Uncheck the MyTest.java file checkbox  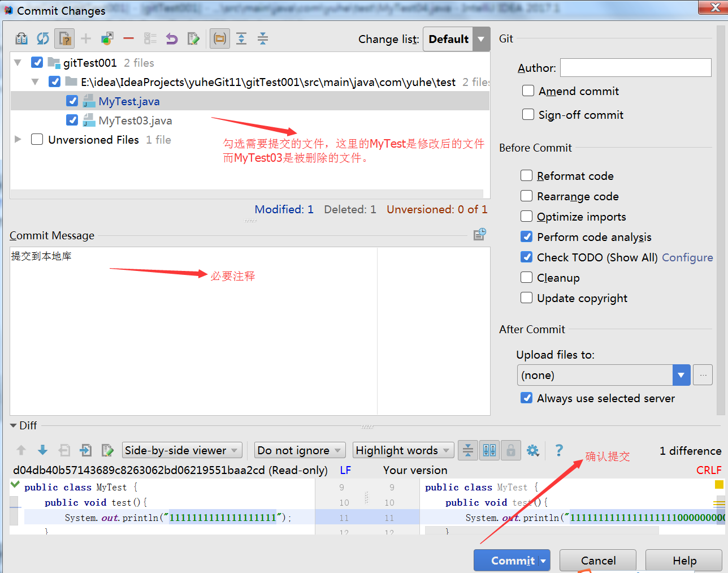click(72, 101)
